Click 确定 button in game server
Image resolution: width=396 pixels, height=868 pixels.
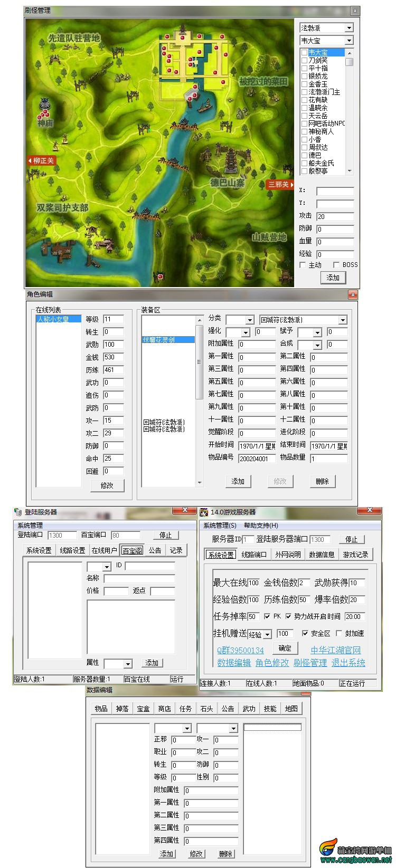(x=285, y=648)
